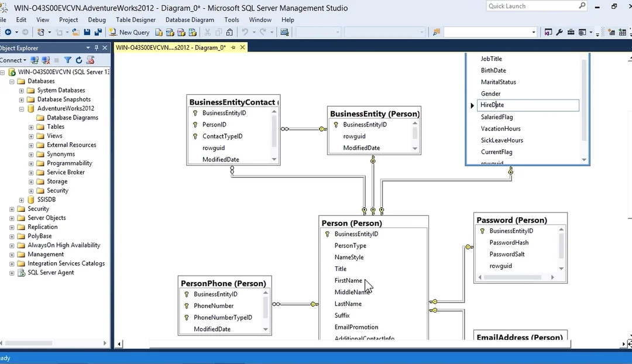Click the Analysis Services MDX Query icon
The width and height of the screenshot is (632, 364).
(x=170, y=32)
